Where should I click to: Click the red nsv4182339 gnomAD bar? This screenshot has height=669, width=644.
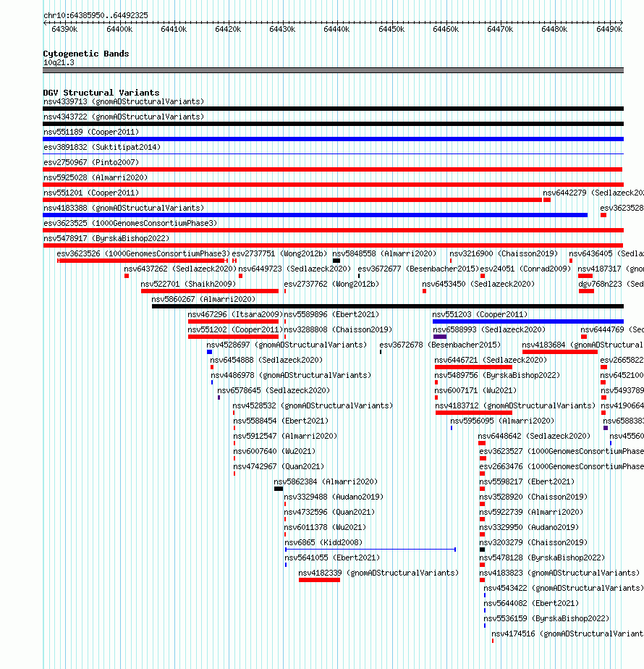pos(319,580)
